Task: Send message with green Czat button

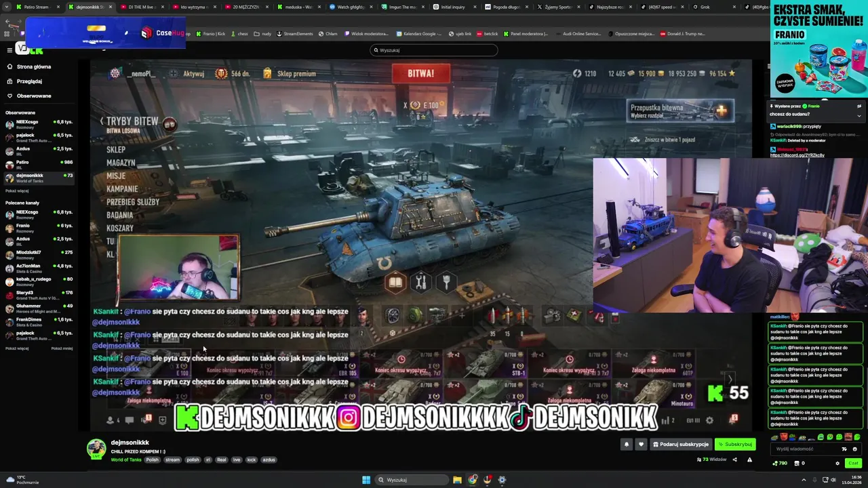Action: (853, 464)
